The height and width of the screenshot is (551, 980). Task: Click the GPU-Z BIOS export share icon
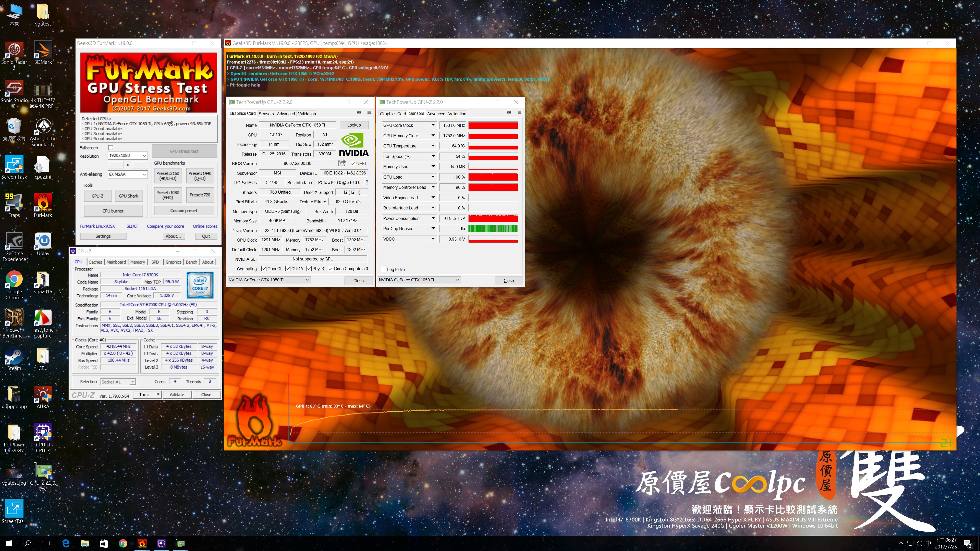[342, 163]
